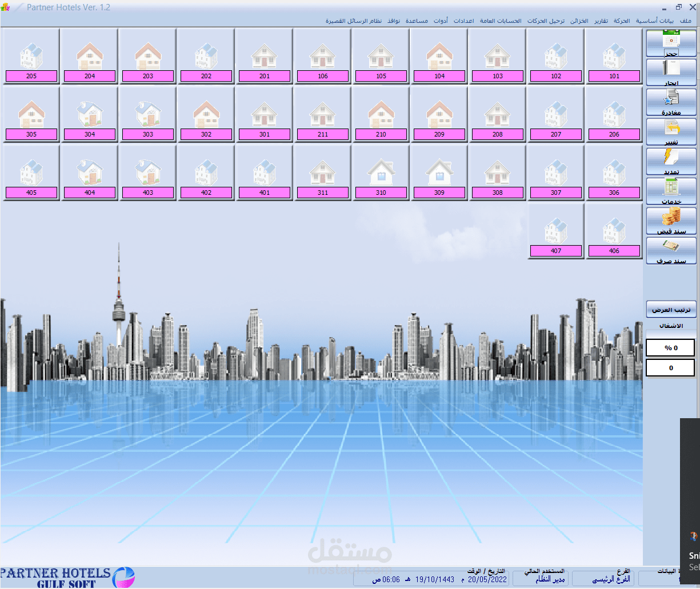Click the 401 room label

[265, 193]
